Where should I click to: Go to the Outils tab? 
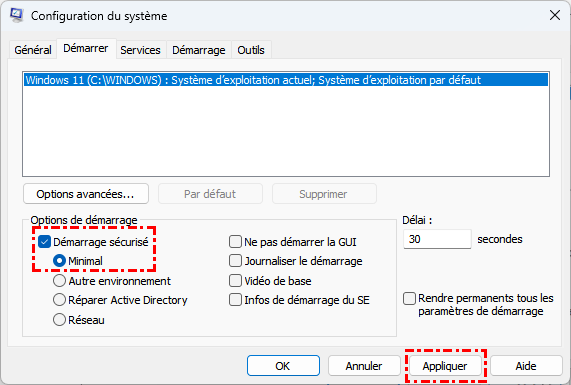tap(251, 50)
